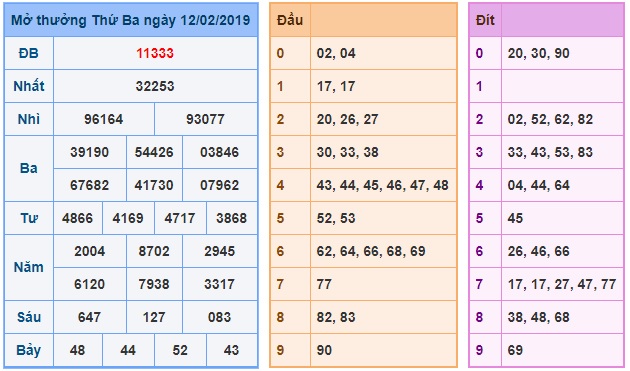Select Đít row values '33, 43, 53, 83'
The image size is (630, 371).
click(x=550, y=152)
